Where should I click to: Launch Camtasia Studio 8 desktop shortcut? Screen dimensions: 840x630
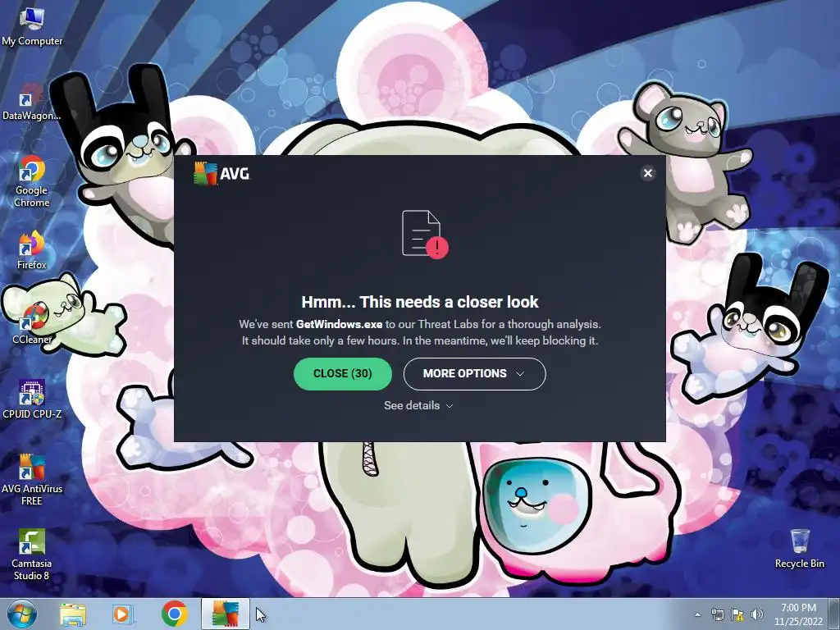(32, 555)
